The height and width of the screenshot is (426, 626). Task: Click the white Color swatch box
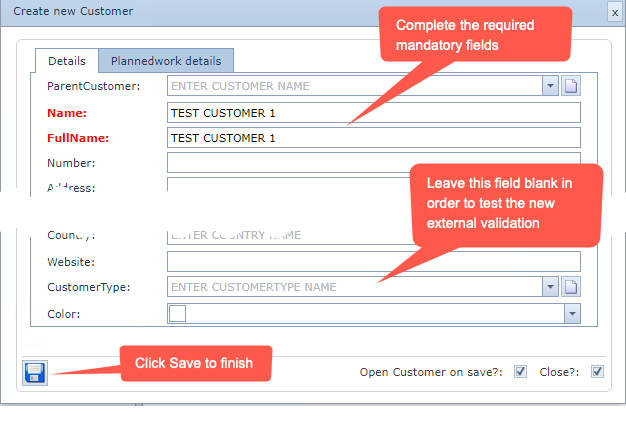pos(177,314)
